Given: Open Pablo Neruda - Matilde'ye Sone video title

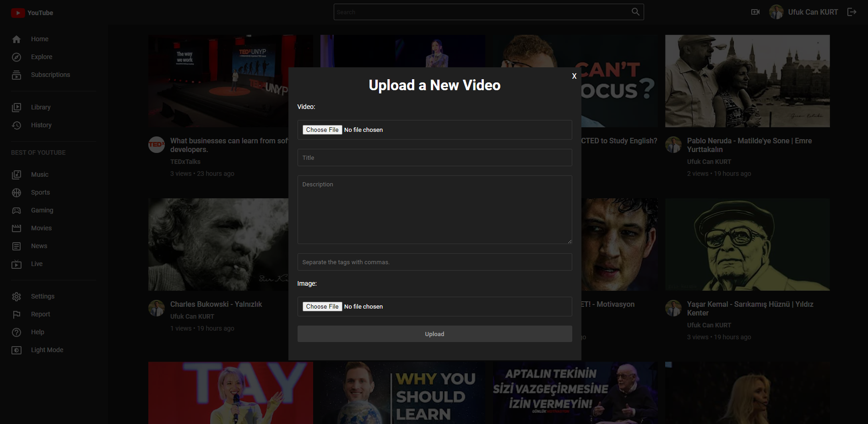Looking at the screenshot, I should pos(749,145).
